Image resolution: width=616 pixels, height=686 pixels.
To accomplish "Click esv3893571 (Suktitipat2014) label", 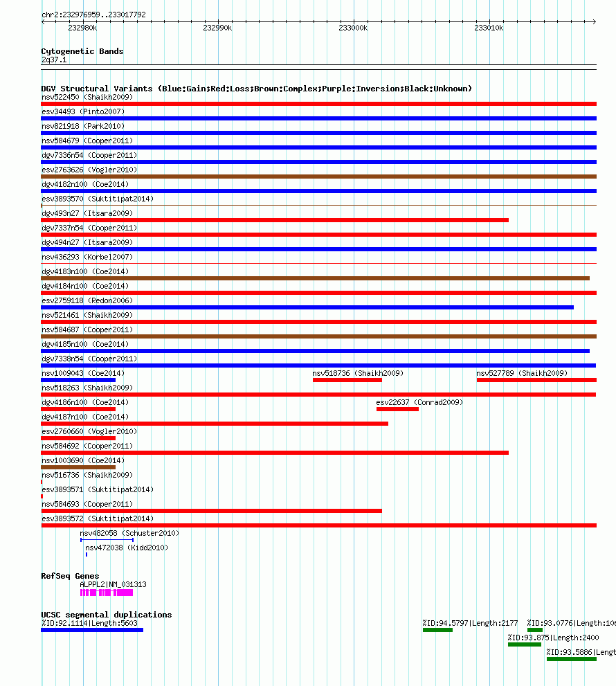I will click(x=98, y=489).
